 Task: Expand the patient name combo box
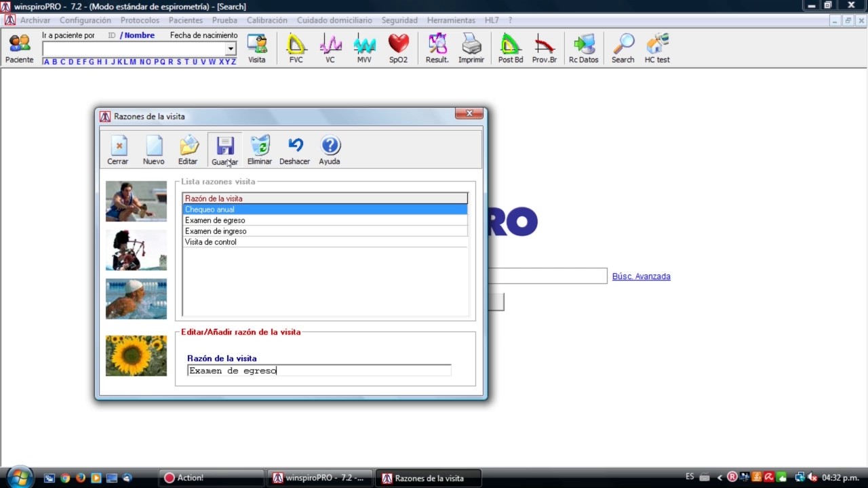click(x=231, y=49)
